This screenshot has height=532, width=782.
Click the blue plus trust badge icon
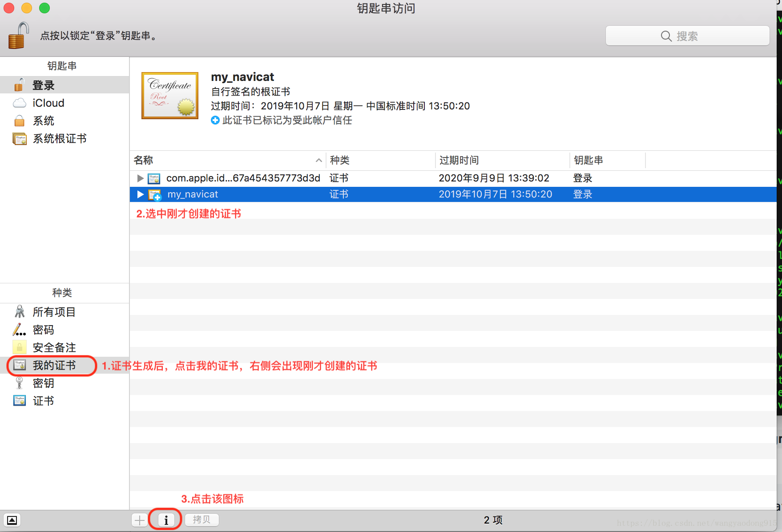(215, 120)
